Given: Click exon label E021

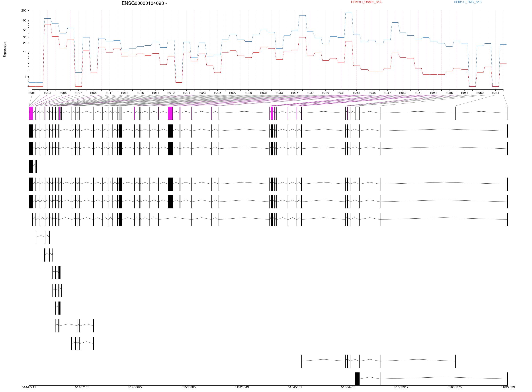Looking at the screenshot, I should [186, 93].
